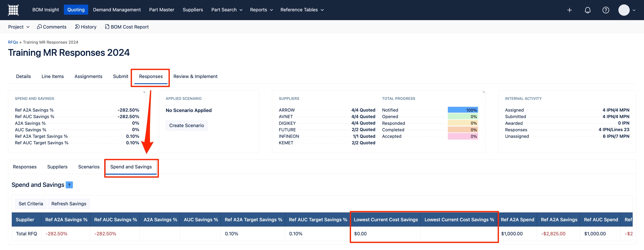This screenshot has height=250, width=644.
Task: Click the Completed 0% progress bar
Action: [463, 130]
